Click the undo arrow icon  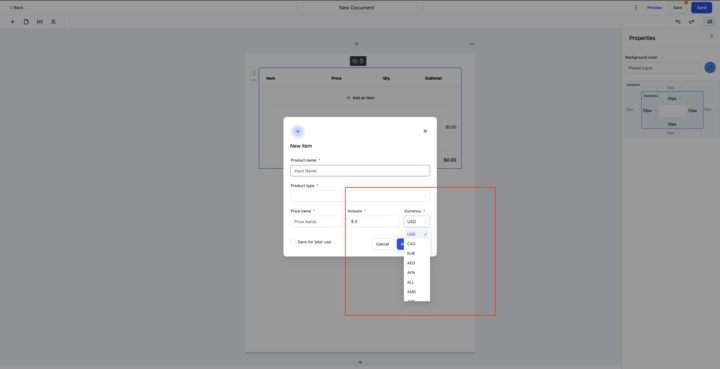tap(678, 22)
